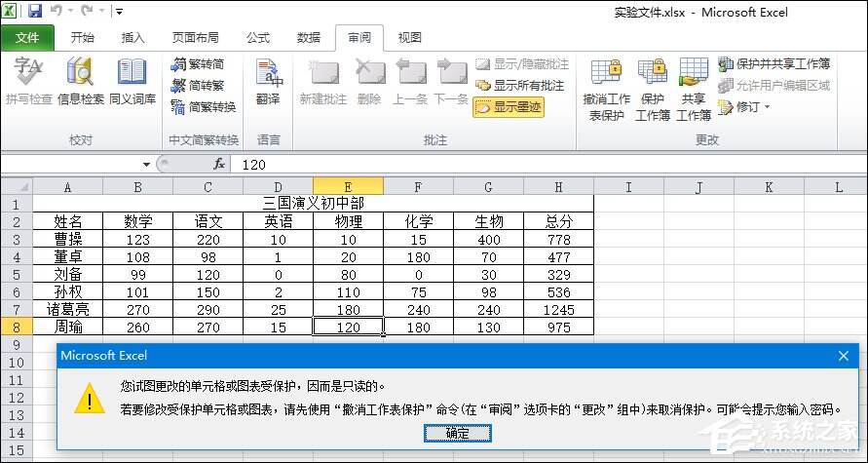
Task: Click the formula bar showing 120
Action: (x=548, y=165)
